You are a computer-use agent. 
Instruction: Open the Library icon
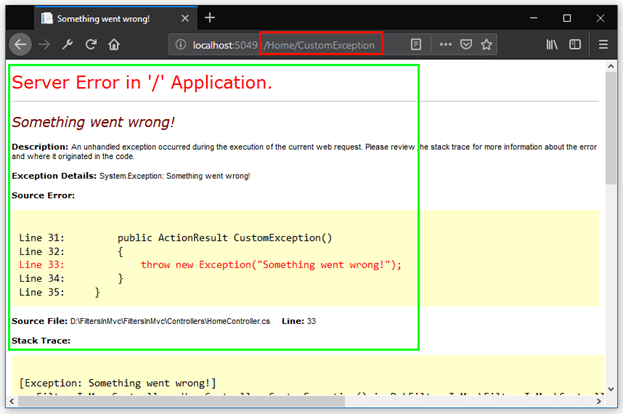click(551, 44)
